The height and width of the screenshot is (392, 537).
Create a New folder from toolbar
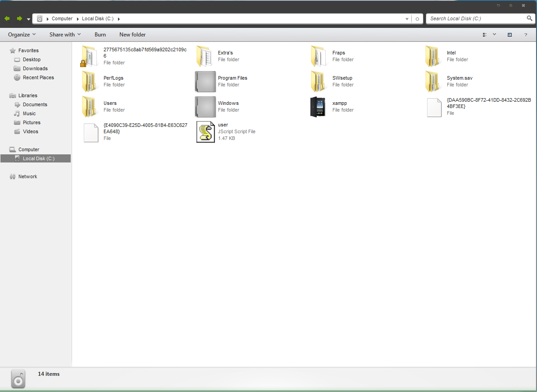[132, 35]
